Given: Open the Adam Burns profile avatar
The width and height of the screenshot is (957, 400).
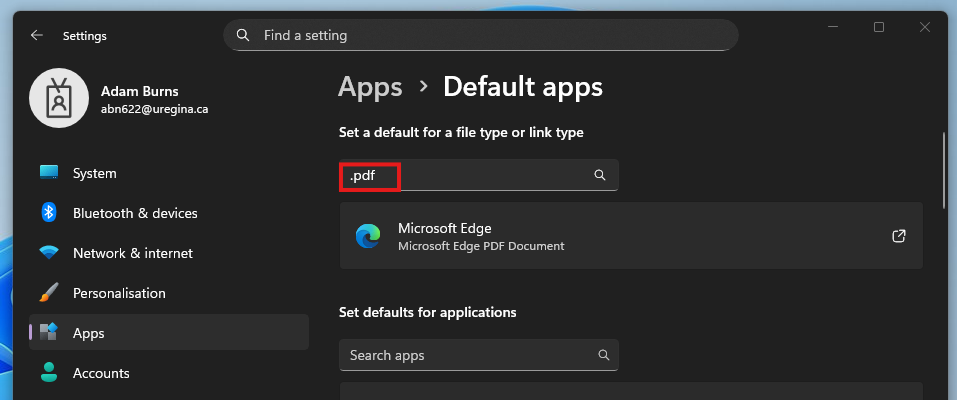Looking at the screenshot, I should point(59,98).
